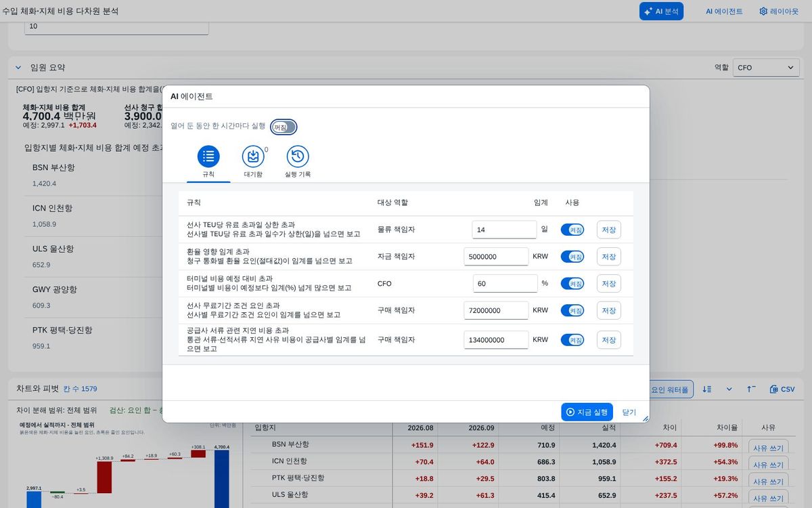Viewport: 812px width, 508px height.
Task: Save the 14 일 threshold rule
Action: [609, 230]
